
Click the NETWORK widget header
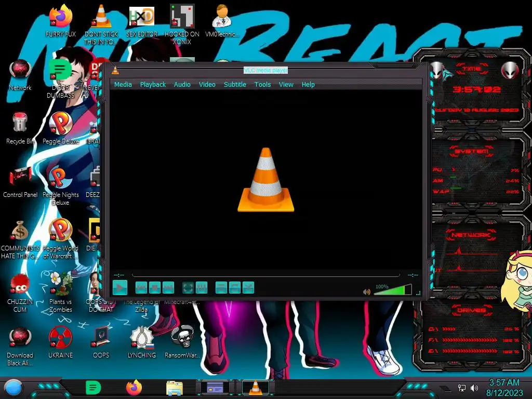click(x=471, y=235)
